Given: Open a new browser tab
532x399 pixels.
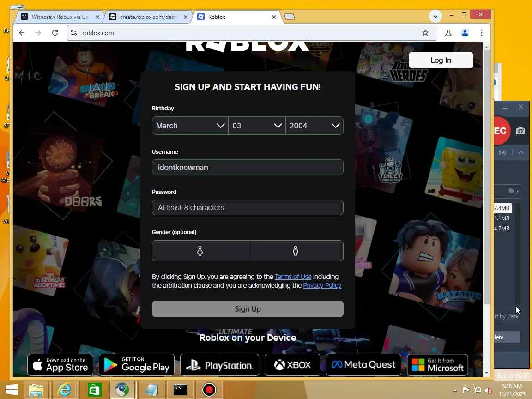Looking at the screenshot, I should pos(290,17).
